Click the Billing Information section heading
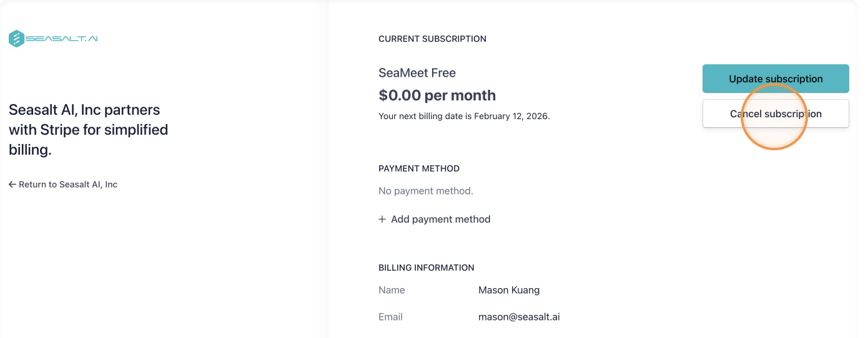Image resolution: width=868 pixels, height=338 pixels. pyautogui.click(x=427, y=268)
